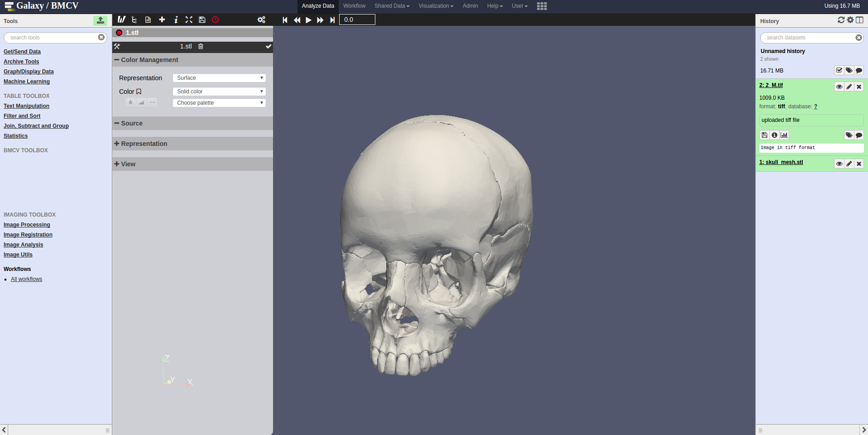Click the red clock timer icon
This screenshot has height=435, width=868.
click(x=216, y=20)
